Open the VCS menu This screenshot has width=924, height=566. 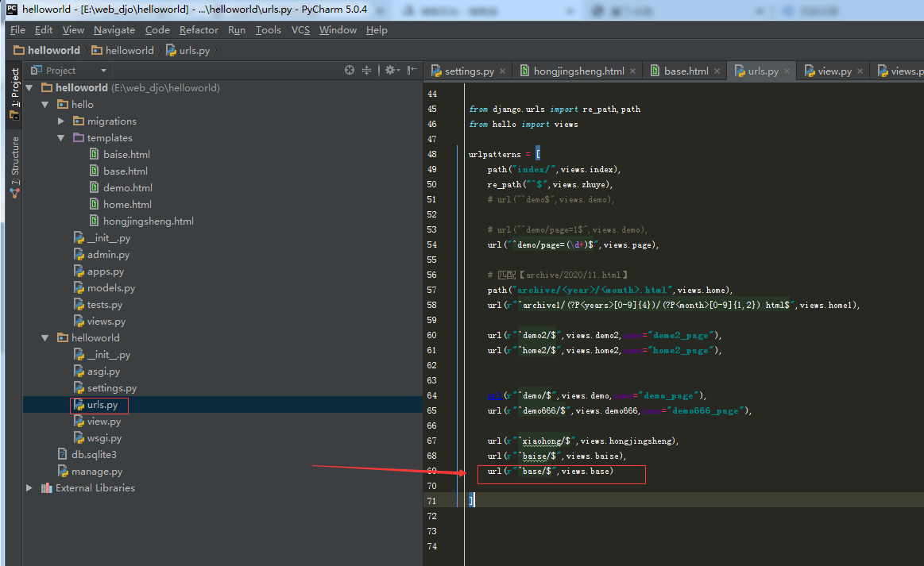[x=300, y=30]
